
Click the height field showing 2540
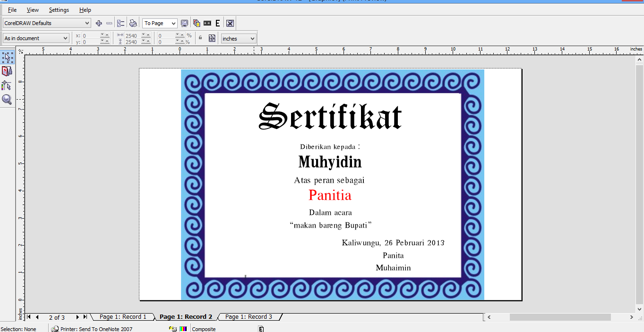tap(133, 42)
